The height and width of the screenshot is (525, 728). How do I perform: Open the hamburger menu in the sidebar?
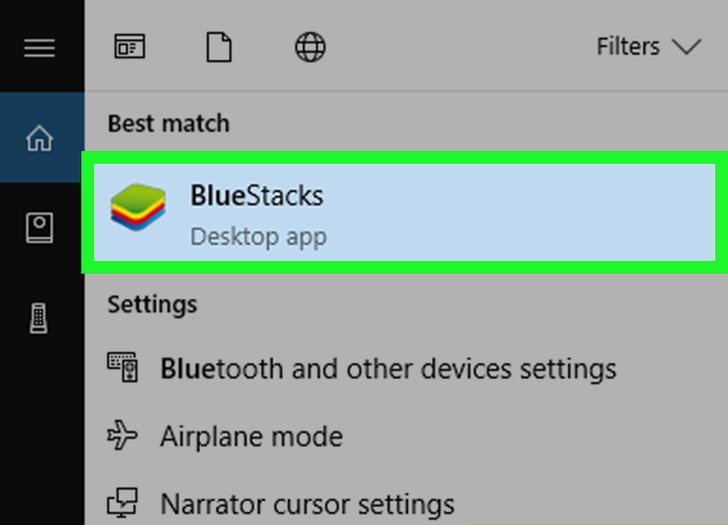39,47
